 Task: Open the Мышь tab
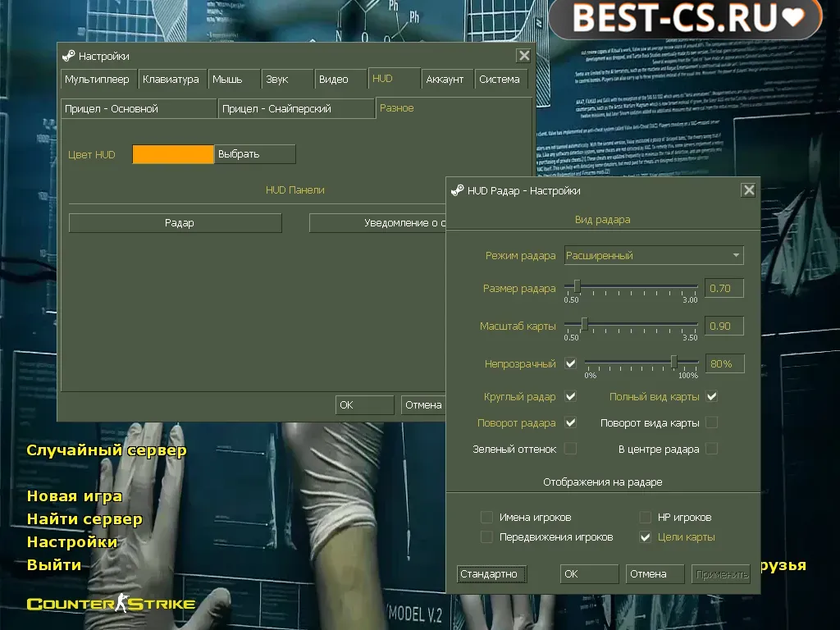234,80
